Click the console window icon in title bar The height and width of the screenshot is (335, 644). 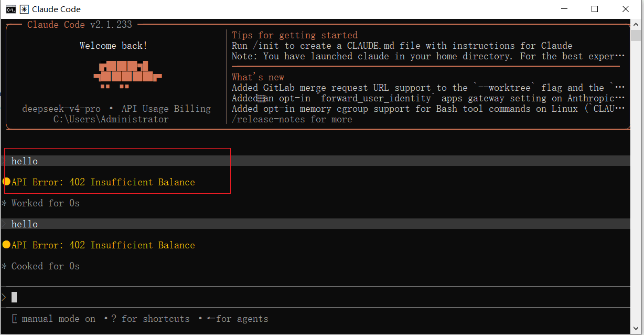pyautogui.click(x=10, y=9)
